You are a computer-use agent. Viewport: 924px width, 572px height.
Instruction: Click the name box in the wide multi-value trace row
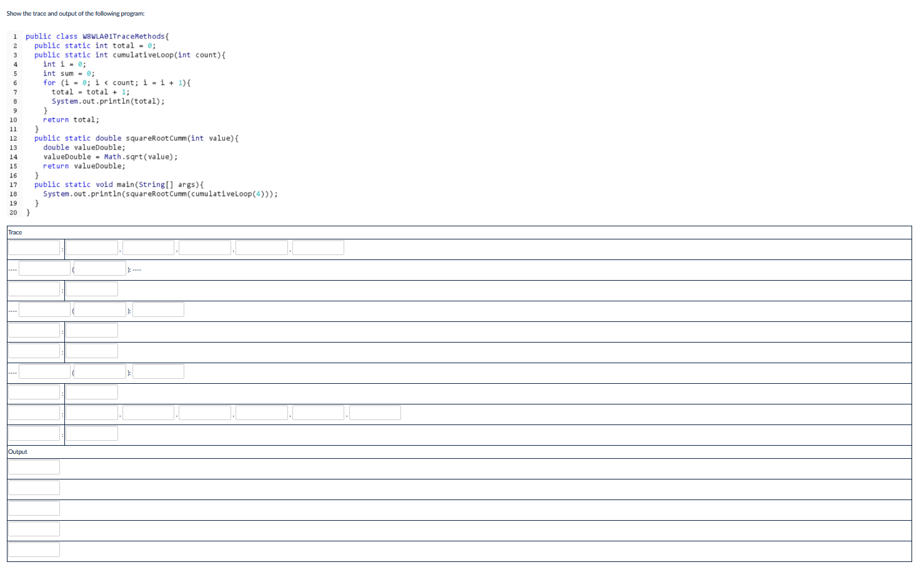[34, 412]
